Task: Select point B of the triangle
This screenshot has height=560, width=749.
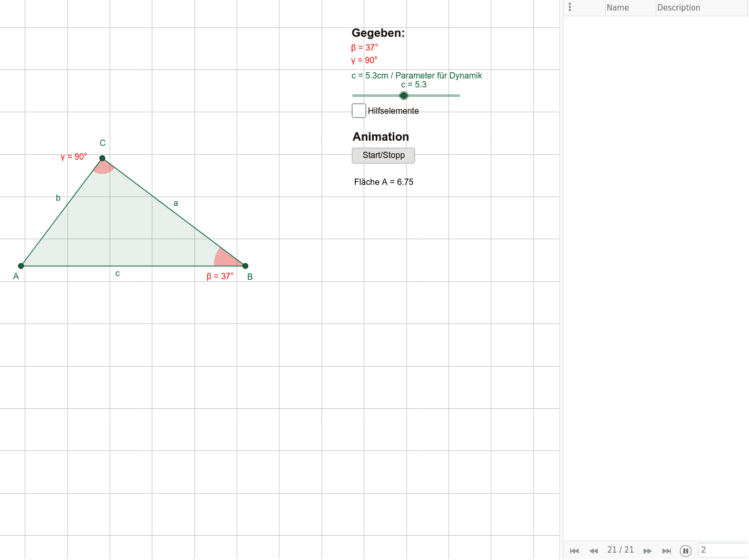Action: (x=245, y=266)
